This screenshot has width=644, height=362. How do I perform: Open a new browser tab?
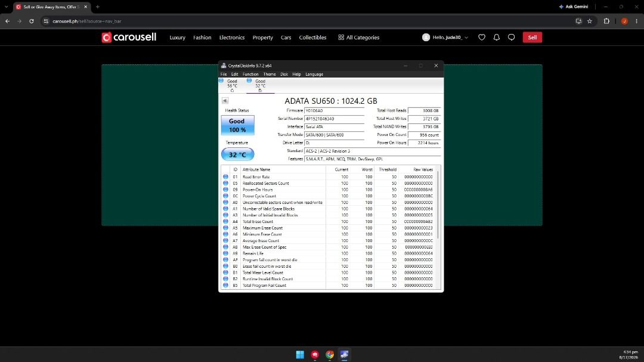(98, 7)
